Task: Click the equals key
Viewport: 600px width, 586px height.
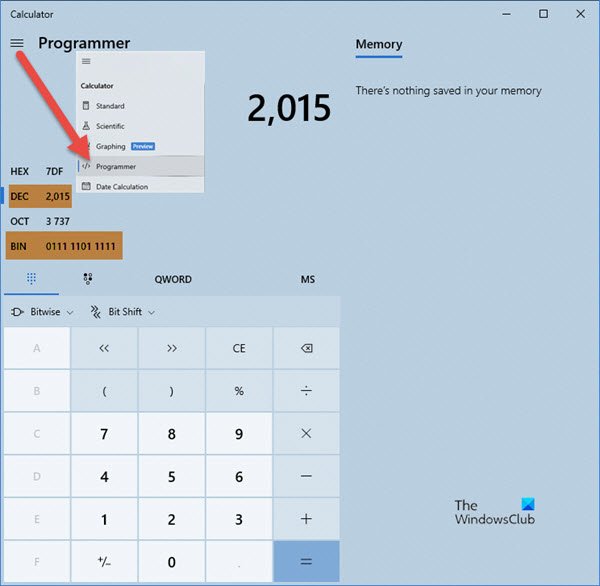Action: [x=307, y=562]
